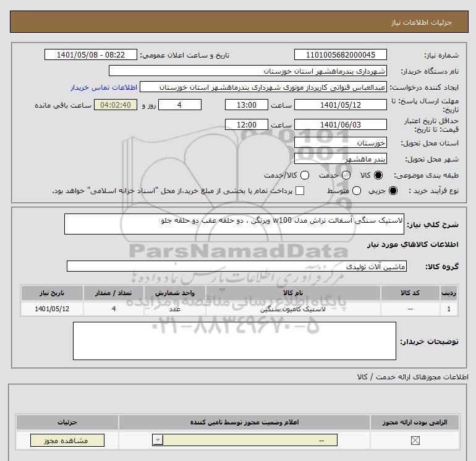The image size is (476, 461).
Task: Toggle the Islamic treasury payment checkbox
Action: pyautogui.click(x=300, y=191)
